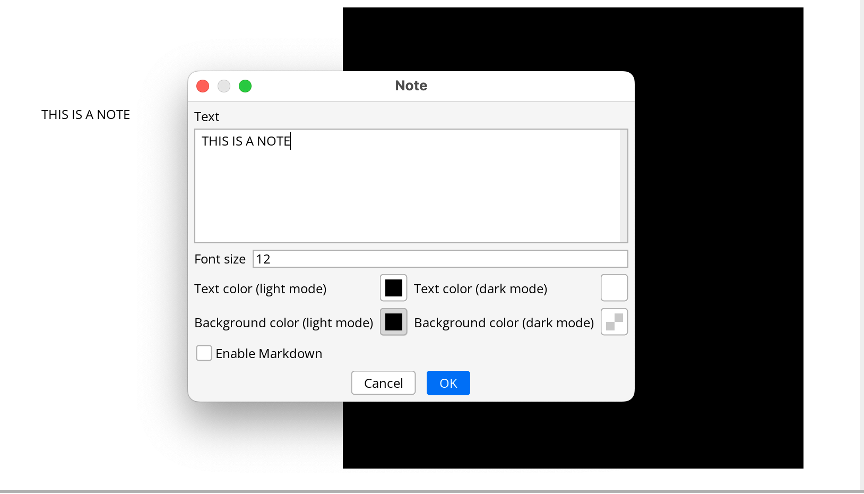
Task: Click the gray minimize window button
Action: (x=224, y=86)
